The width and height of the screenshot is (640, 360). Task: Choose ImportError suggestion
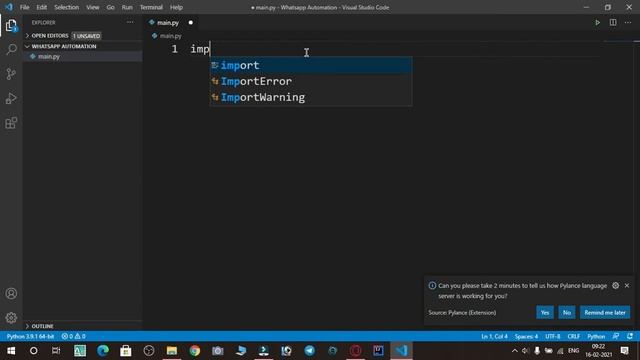(311, 81)
